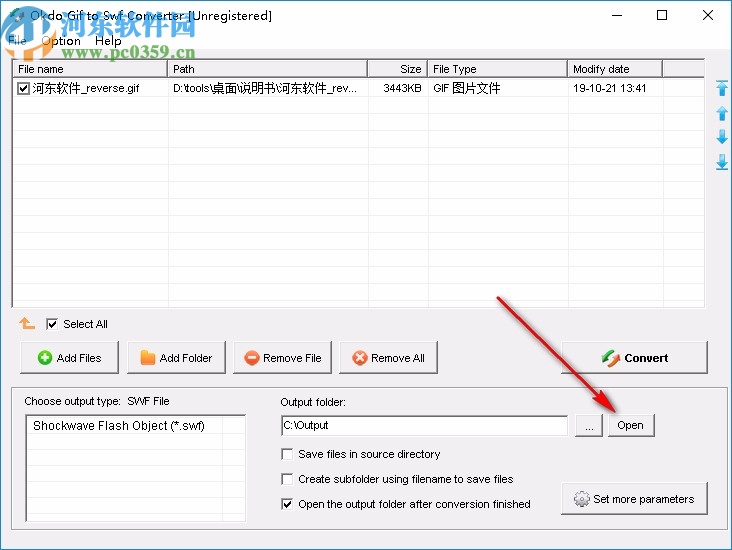Screen dimensions: 732x550
Task: Click the Add Folder button
Action: tap(176, 358)
